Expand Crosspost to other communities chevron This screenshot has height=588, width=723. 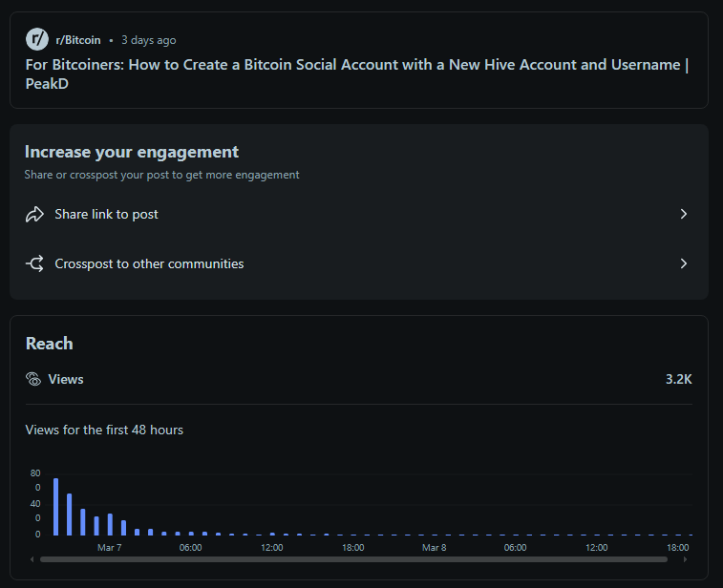(x=684, y=263)
